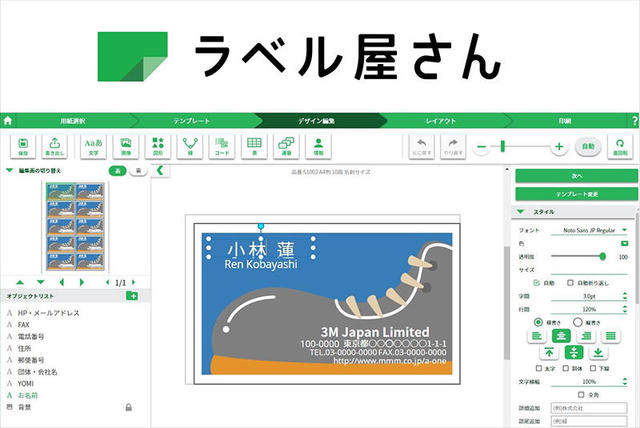The image size is (640, 428).
Task: Collapse the スタイル style section
Action: [520, 212]
